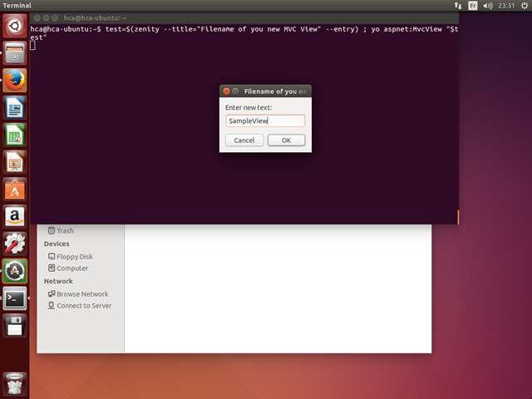Click the dialog's second title bar button
The width and height of the screenshot is (532, 399).
[235, 91]
